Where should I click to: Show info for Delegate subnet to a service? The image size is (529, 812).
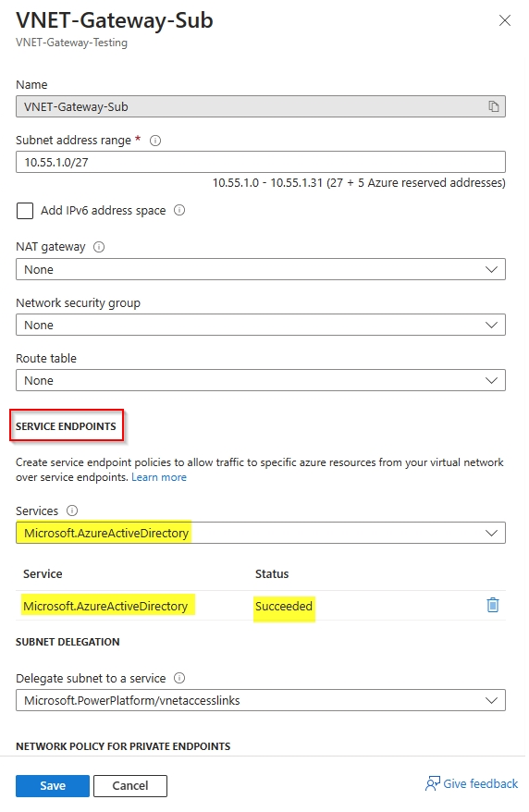click(x=179, y=678)
